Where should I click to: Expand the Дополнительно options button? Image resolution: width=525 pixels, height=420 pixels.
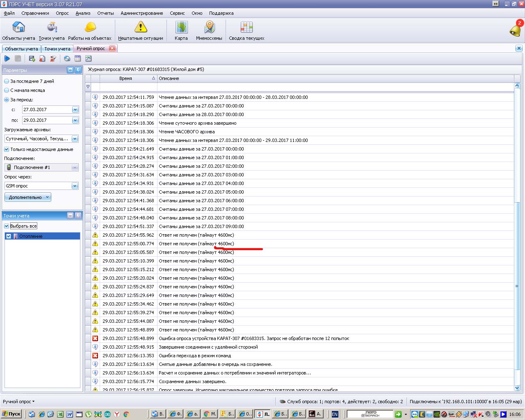point(28,197)
